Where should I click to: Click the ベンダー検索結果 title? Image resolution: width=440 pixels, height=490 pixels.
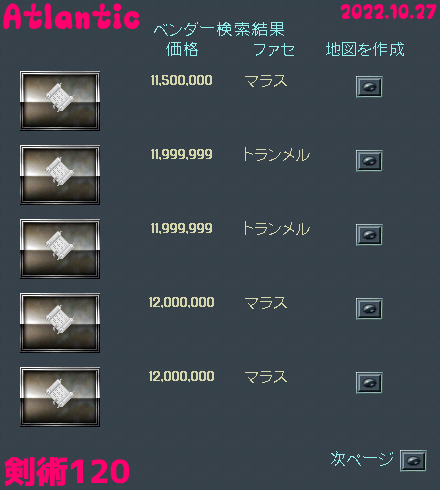pos(219,29)
